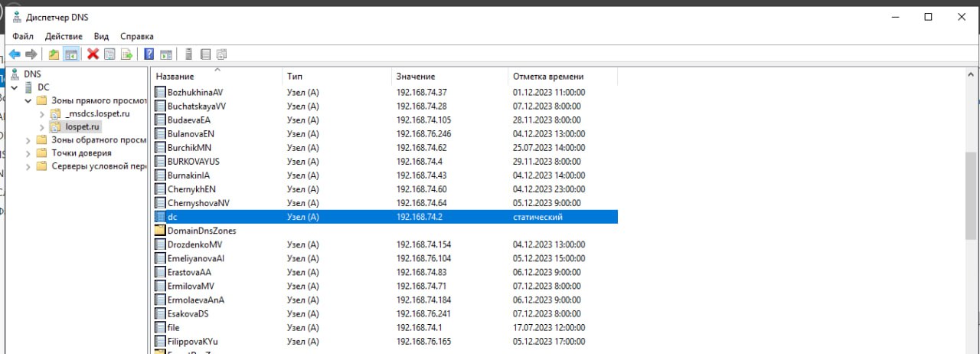
Task: Click the new record list toolbar icon
Action: 205,54
